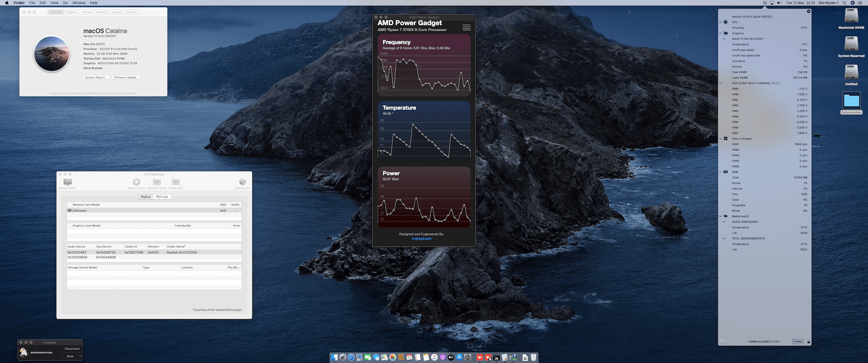Click the lock icon in HWMonitorSMC2 footer
868x363 pixels.
click(808, 342)
